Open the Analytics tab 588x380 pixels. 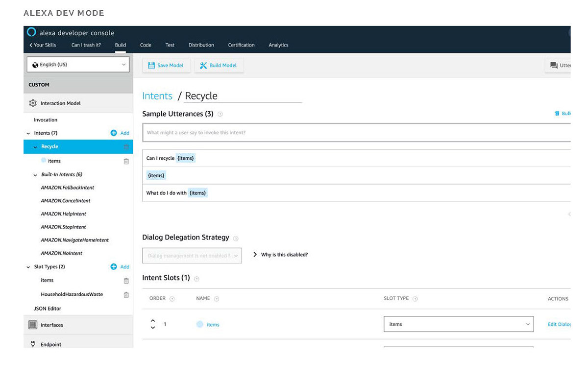click(278, 45)
